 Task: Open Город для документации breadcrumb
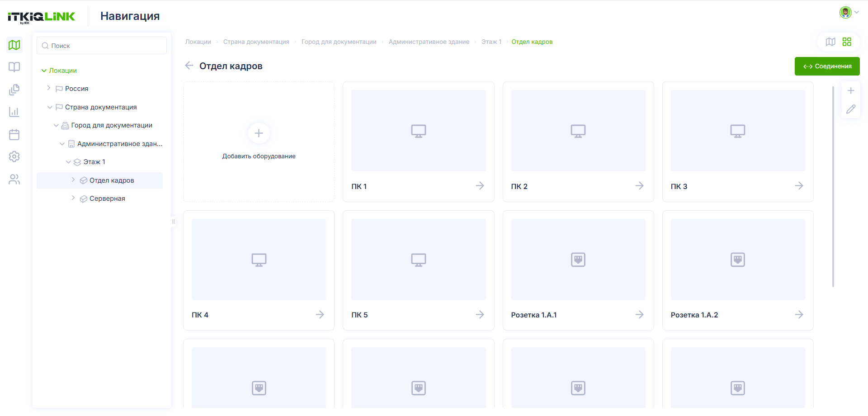339,42
